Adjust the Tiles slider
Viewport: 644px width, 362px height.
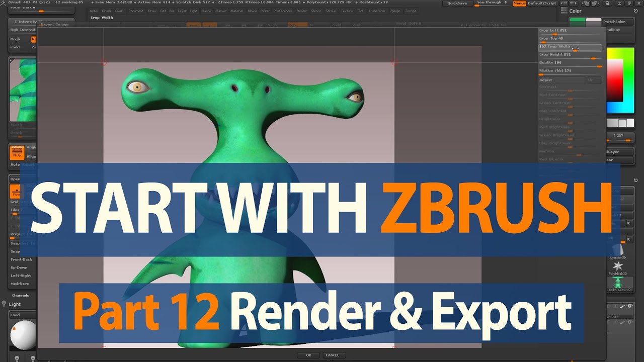pyautogui.click(x=23, y=210)
